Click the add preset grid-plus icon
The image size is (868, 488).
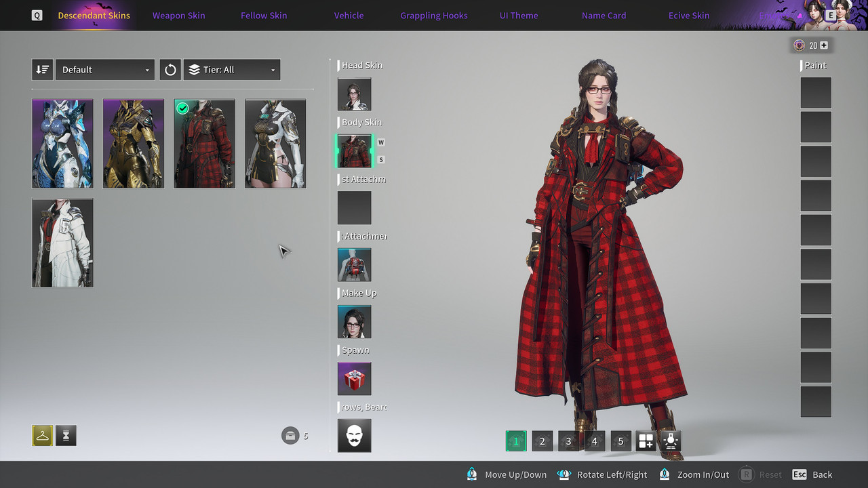tap(646, 441)
